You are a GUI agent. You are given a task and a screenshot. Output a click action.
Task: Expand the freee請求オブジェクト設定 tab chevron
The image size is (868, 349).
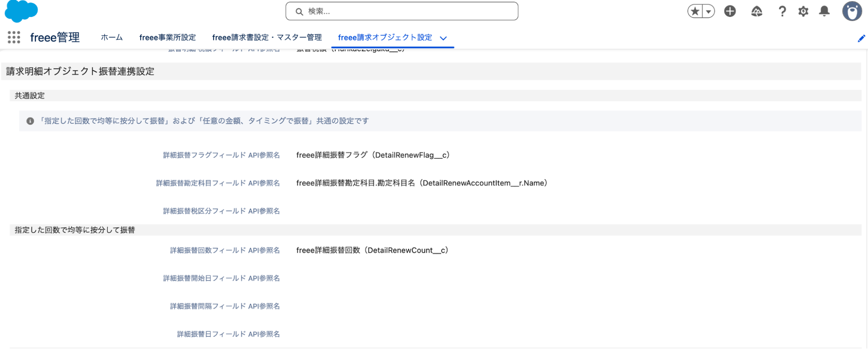[443, 38]
